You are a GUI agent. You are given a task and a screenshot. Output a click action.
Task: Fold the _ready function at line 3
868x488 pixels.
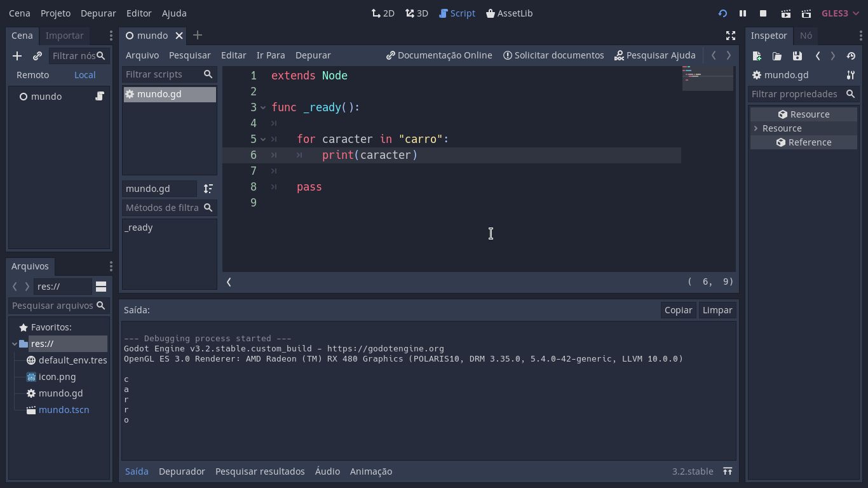coord(262,107)
